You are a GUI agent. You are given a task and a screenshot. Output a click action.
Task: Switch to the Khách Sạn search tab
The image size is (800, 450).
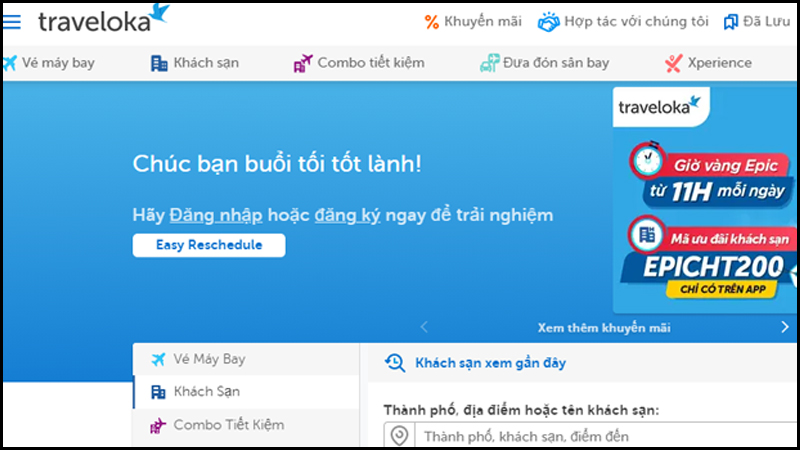pos(246,392)
